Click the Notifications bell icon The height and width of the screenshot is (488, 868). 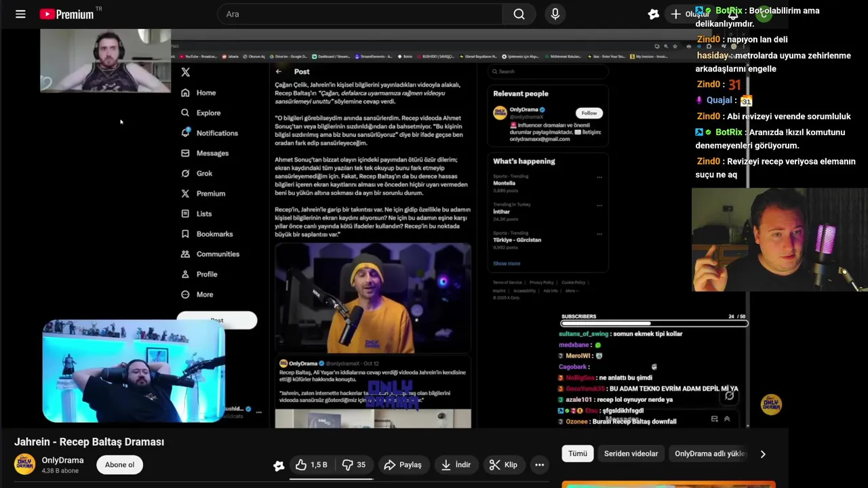coord(185,133)
